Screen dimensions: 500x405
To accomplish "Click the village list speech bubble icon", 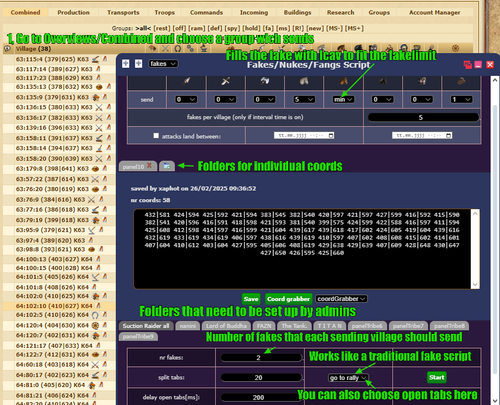I will 7,49.
